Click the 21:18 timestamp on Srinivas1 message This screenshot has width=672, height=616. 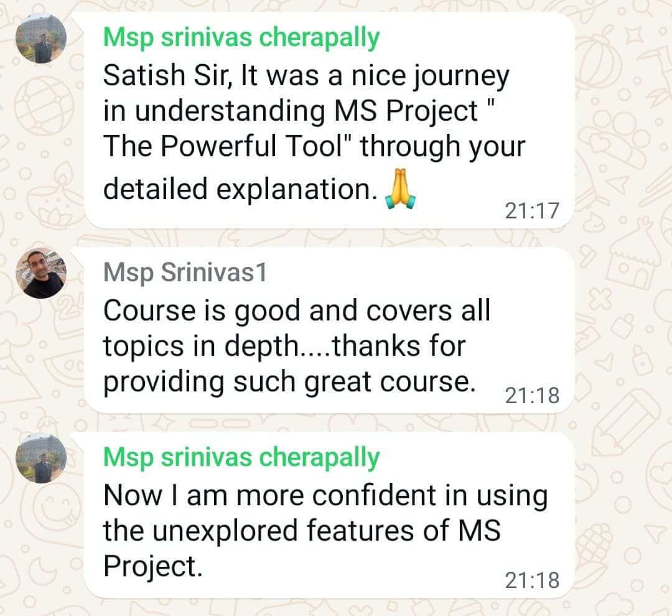[532, 395]
